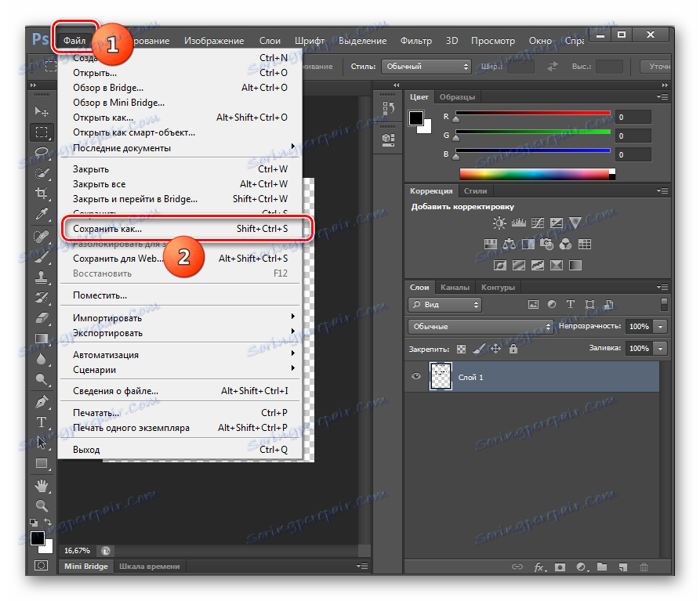700x601 pixels.
Task: Open blend mode dropdown Обычные
Action: 481,327
